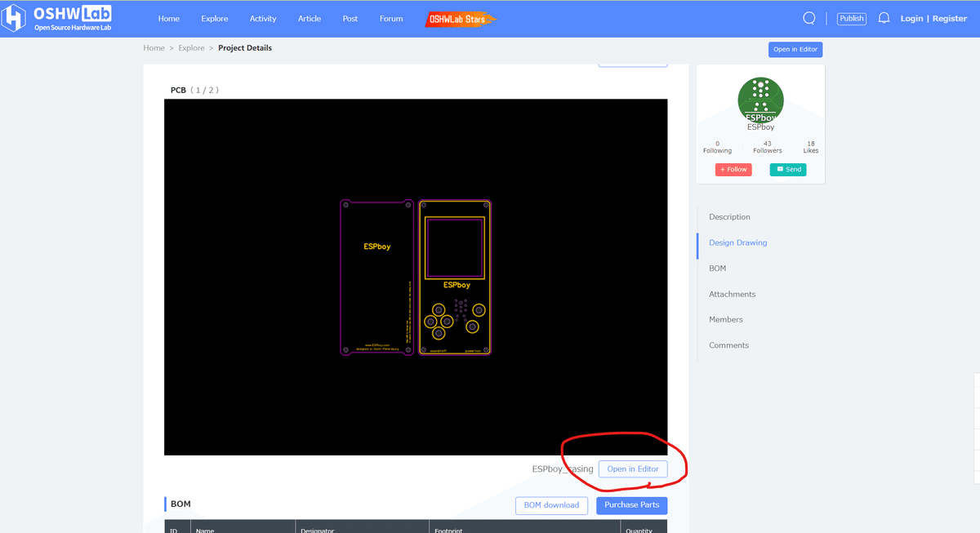
Task: Open the OSHWLab Stars banner
Action: coord(461,19)
